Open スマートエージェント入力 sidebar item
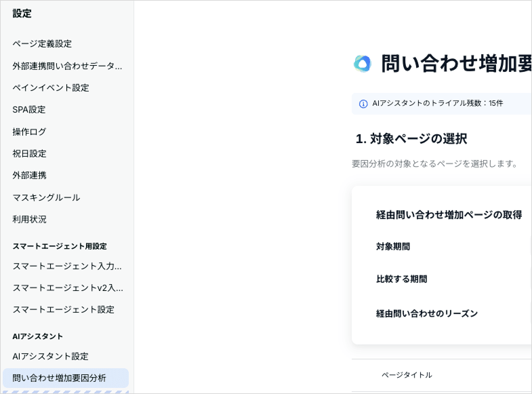 pyautogui.click(x=67, y=266)
